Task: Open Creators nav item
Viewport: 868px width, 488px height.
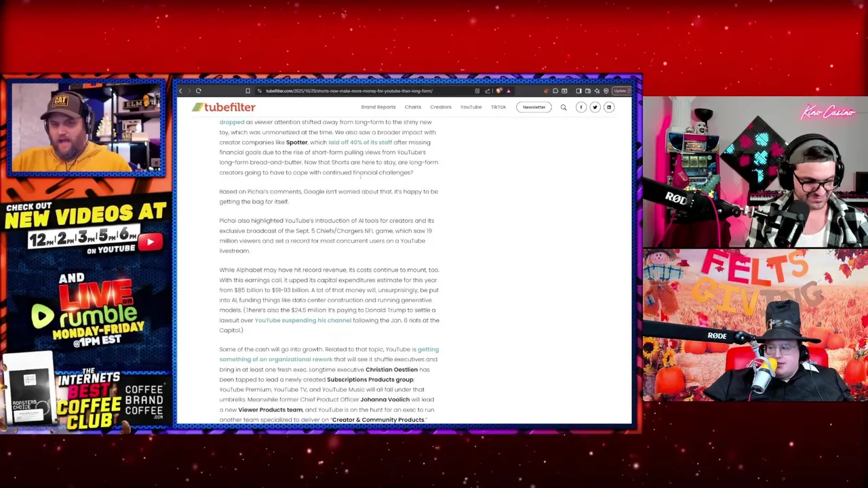Action: tap(441, 107)
